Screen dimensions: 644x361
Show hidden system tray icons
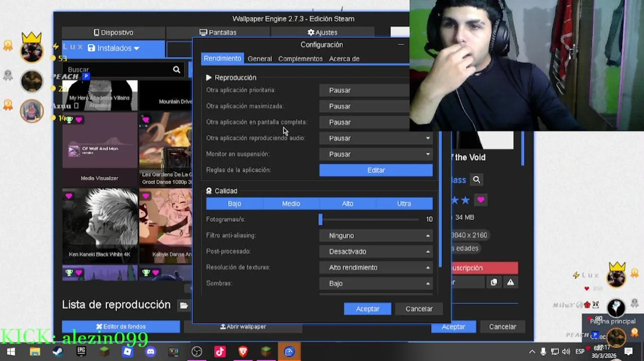(532, 352)
